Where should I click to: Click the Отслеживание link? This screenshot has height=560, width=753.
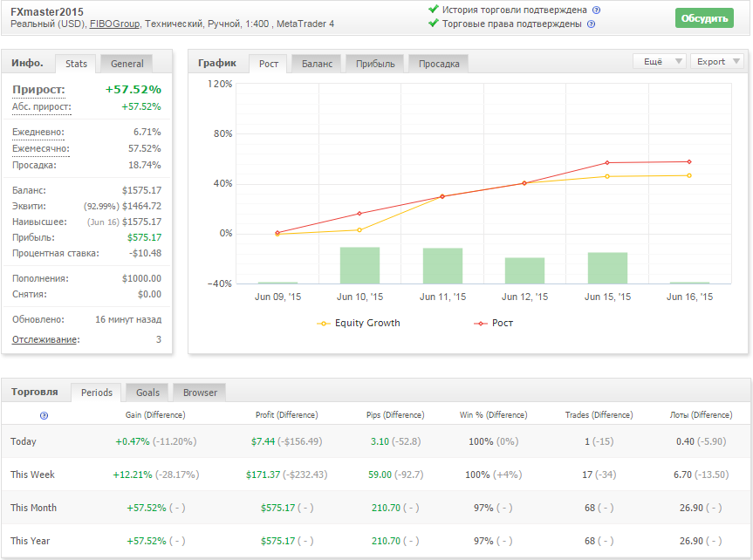pyautogui.click(x=44, y=339)
